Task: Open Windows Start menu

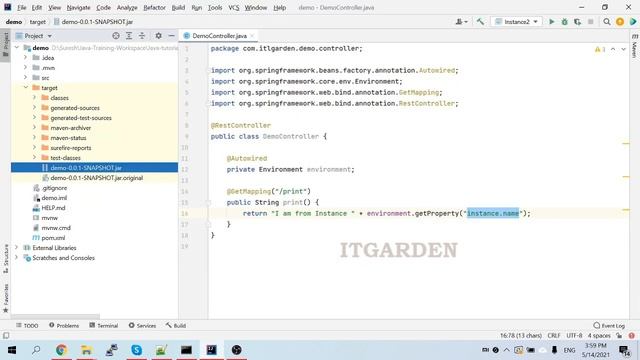Action: coord(11,350)
